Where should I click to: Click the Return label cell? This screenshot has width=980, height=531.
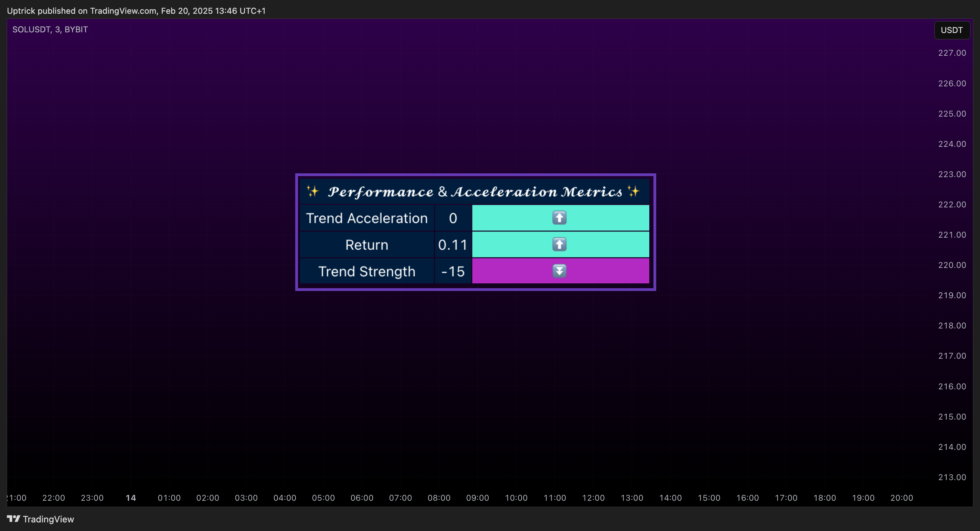(367, 245)
